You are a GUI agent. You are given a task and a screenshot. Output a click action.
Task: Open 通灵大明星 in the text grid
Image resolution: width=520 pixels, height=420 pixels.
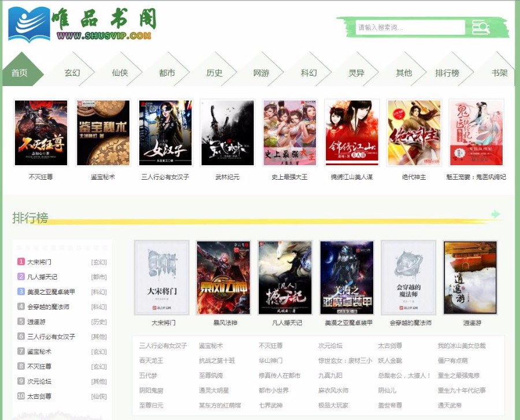pos(214,390)
